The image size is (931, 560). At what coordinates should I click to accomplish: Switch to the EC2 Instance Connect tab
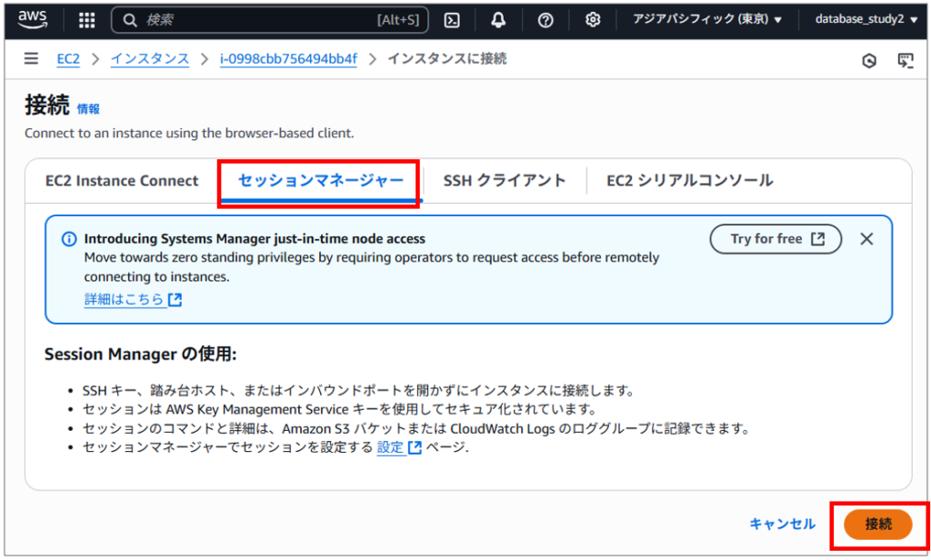[122, 181]
